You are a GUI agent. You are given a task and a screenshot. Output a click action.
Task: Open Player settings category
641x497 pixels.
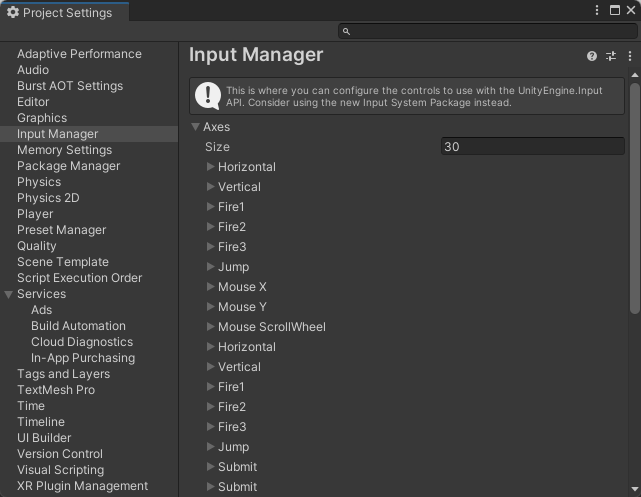click(35, 214)
